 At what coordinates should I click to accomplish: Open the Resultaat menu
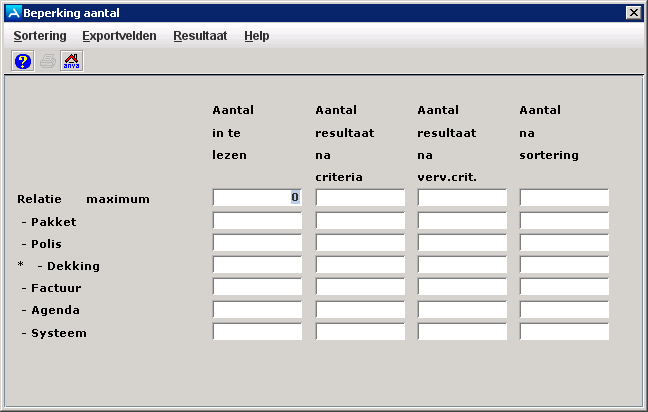tap(200, 36)
